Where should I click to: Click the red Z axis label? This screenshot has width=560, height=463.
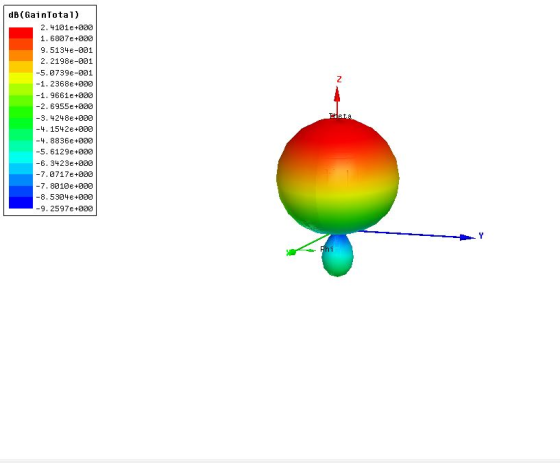[339, 79]
